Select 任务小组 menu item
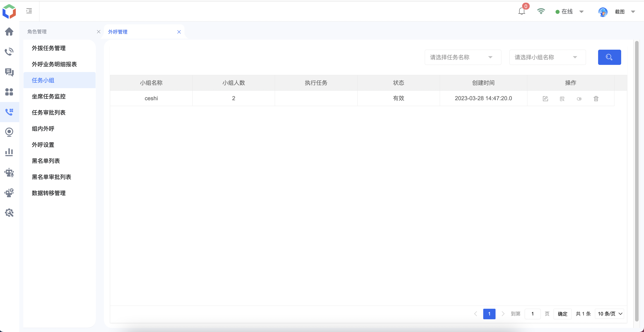Viewport: 644px width, 332px height. [x=60, y=80]
